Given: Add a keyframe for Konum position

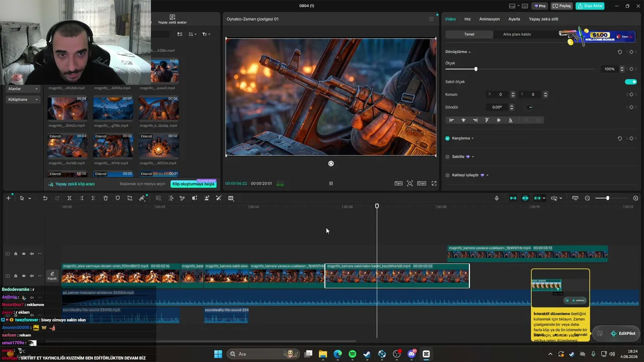Looking at the screenshot, I should pos(631,95).
